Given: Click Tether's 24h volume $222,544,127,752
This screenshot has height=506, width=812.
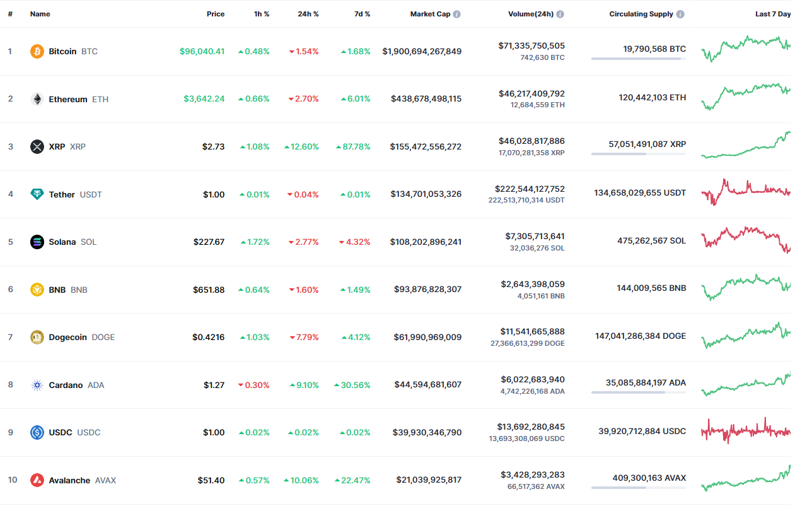Looking at the screenshot, I should click(530, 189).
